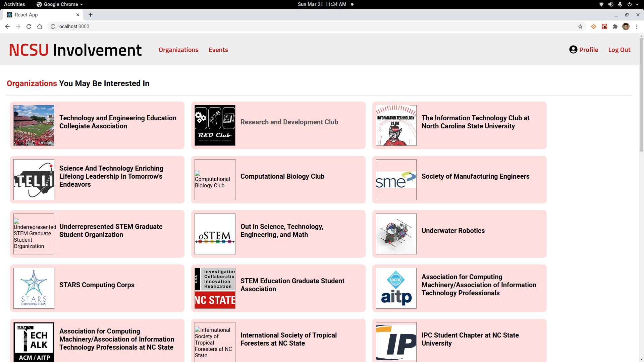
Task: Click the STARS Computing Corps logo
Action: click(34, 288)
